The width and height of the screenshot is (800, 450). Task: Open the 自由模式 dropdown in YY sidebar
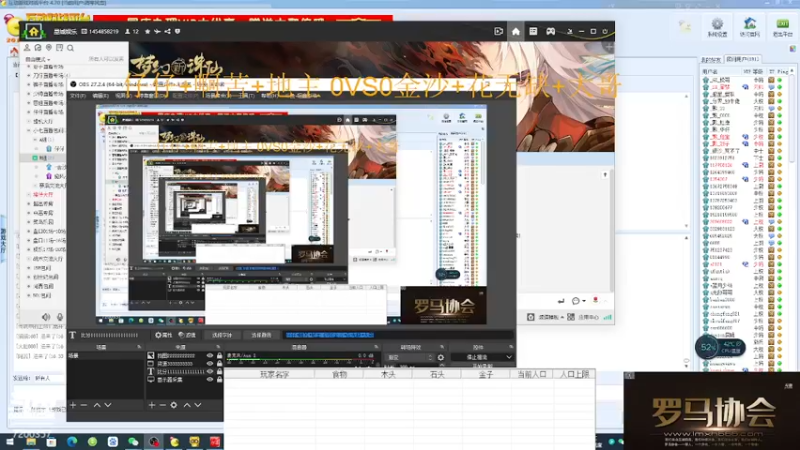click(38, 59)
